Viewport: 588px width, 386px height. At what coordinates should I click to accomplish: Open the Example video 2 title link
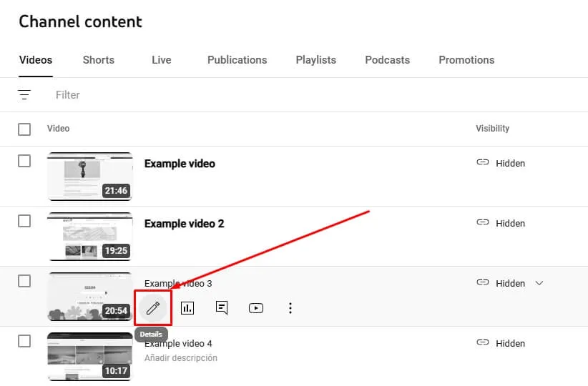[184, 224]
